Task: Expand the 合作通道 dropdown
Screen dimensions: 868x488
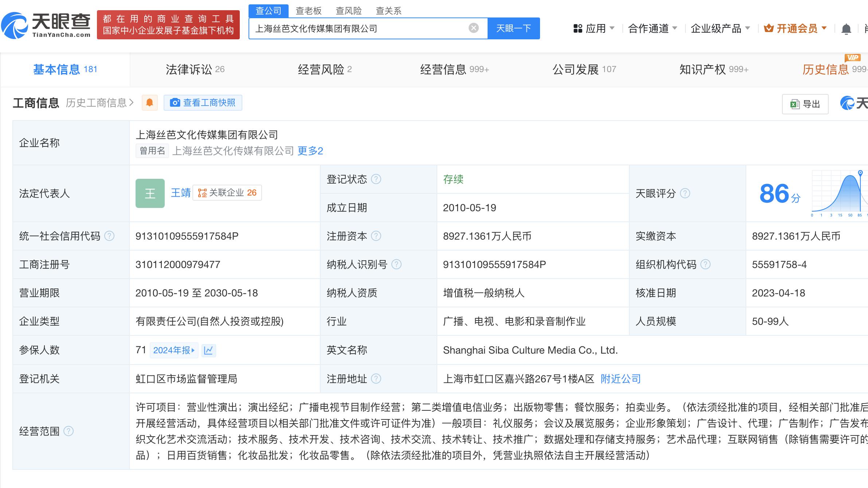Action: (652, 28)
